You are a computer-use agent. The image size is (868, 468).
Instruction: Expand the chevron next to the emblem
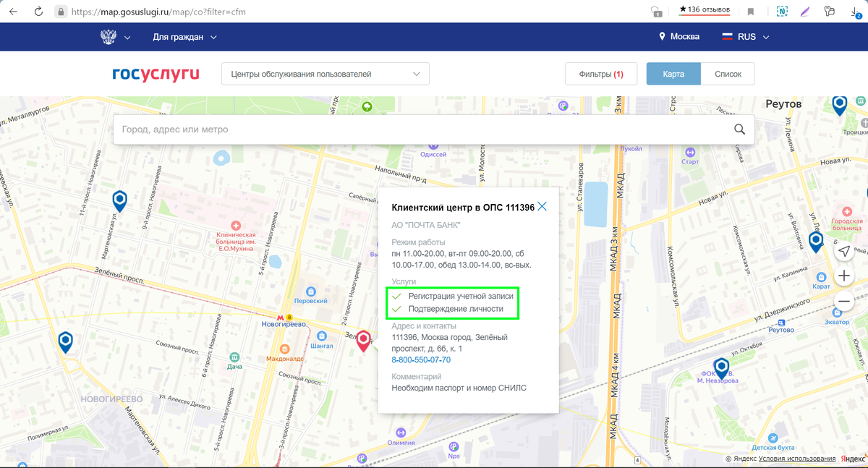[x=127, y=38]
